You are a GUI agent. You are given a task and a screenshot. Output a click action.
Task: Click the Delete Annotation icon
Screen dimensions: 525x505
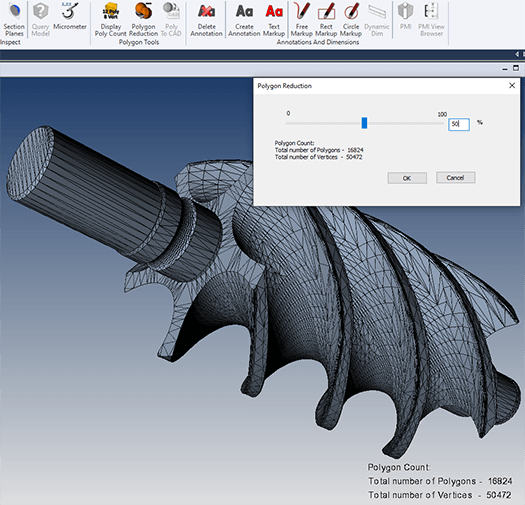[206, 19]
